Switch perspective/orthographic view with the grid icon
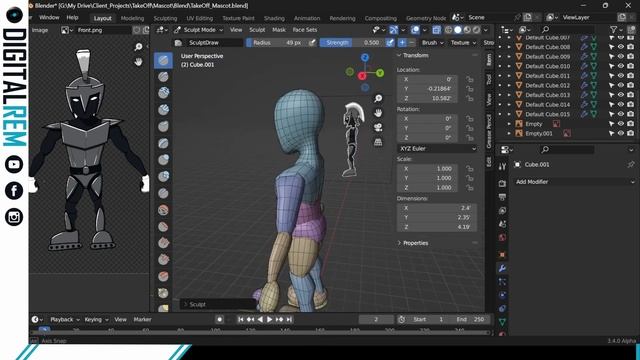 378,142
